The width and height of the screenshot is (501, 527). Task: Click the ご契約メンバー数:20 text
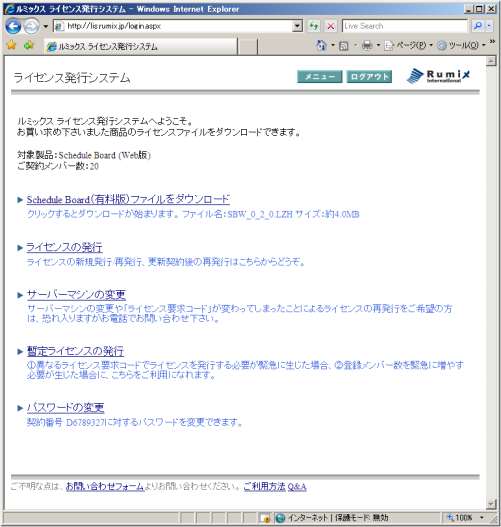pyautogui.click(x=58, y=166)
